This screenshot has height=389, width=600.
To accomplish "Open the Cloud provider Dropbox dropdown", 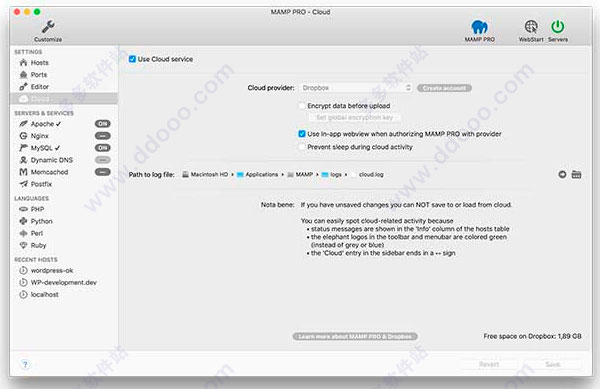I will [x=356, y=88].
